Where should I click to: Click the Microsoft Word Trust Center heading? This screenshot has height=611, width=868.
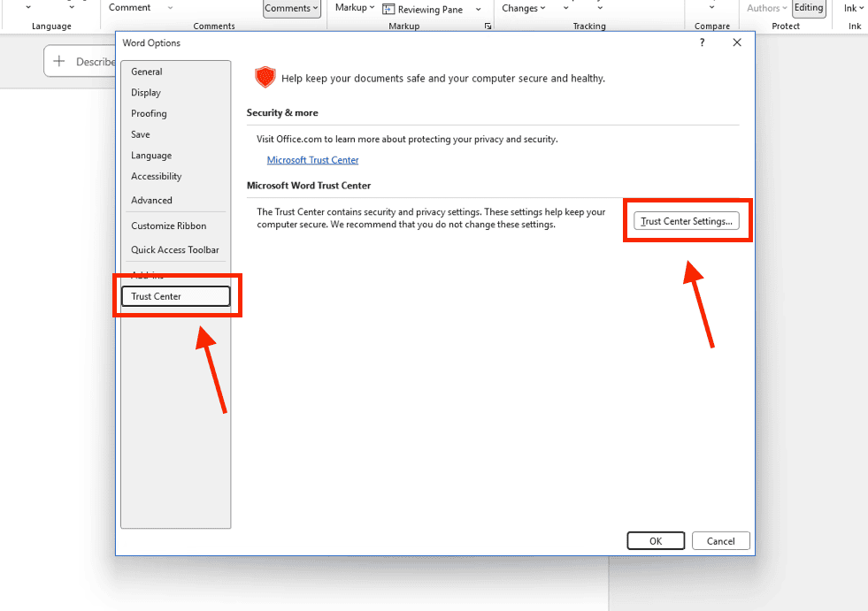pos(309,186)
